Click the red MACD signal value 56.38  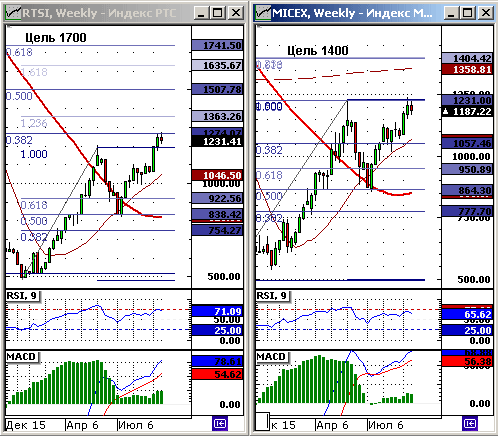click(467, 361)
